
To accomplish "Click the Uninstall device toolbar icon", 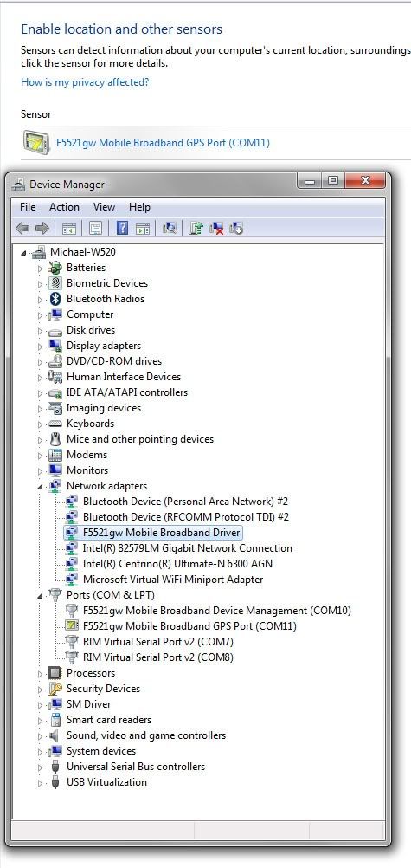I will [x=216, y=228].
